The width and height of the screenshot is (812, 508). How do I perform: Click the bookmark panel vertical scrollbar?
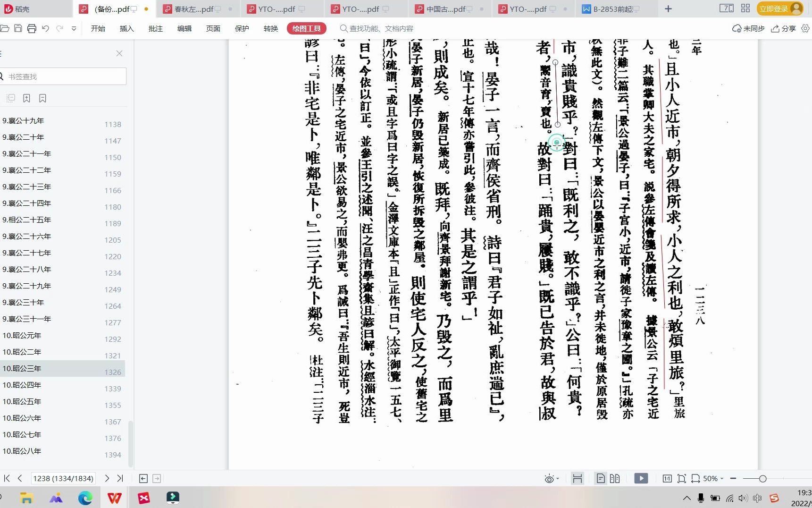coord(130,443)
